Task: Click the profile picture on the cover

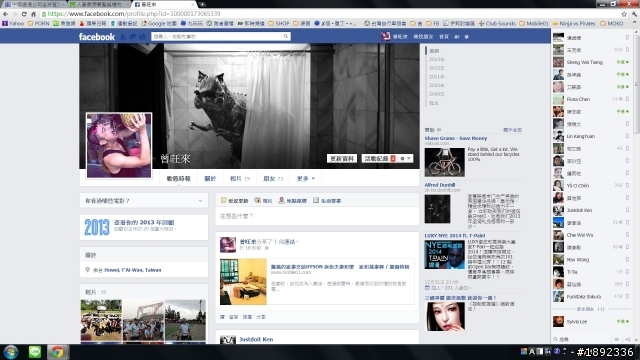Action: pyautogui.click(x=119, y=146)
